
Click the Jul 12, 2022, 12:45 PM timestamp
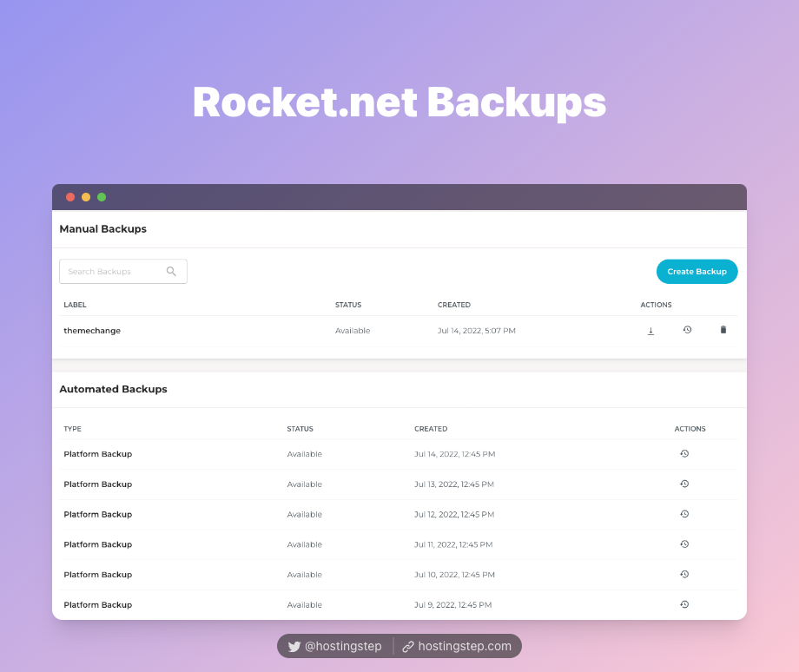pos(454,514)
